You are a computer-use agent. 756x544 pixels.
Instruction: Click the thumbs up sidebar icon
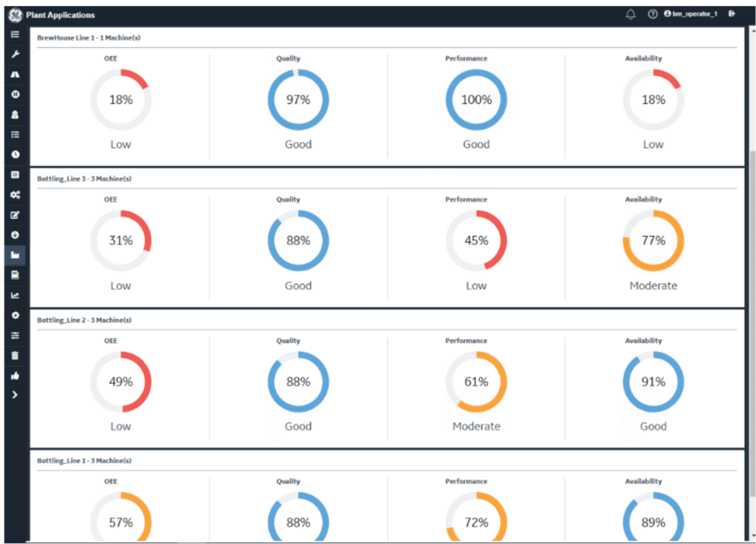(16, 376)
